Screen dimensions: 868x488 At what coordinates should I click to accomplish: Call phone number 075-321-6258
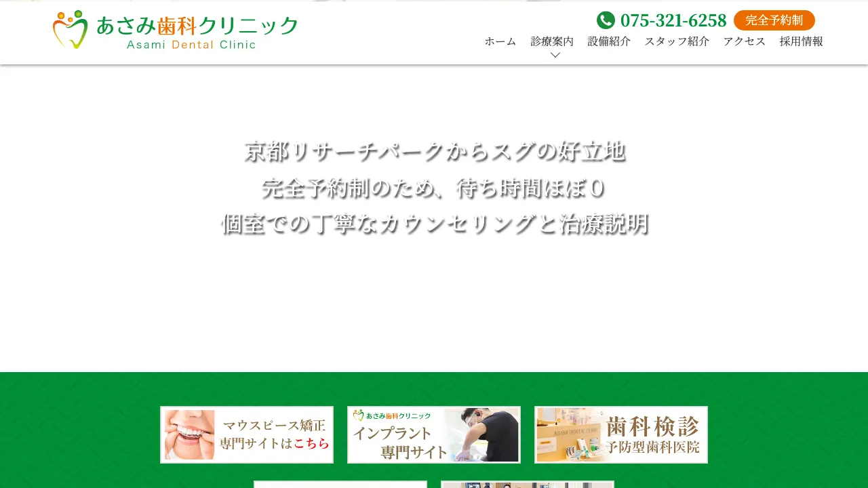click(673, 20)
